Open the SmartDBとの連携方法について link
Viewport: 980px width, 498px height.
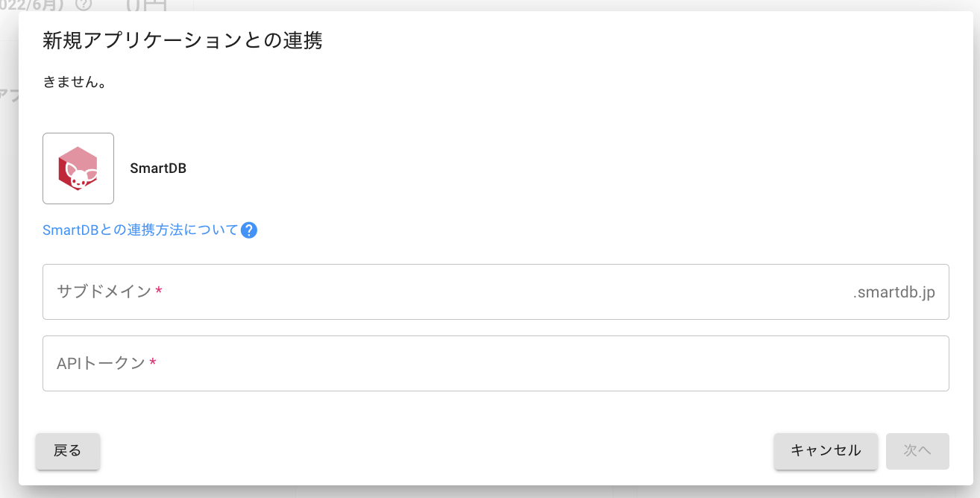pyautogui.click(x=140, y=230)
